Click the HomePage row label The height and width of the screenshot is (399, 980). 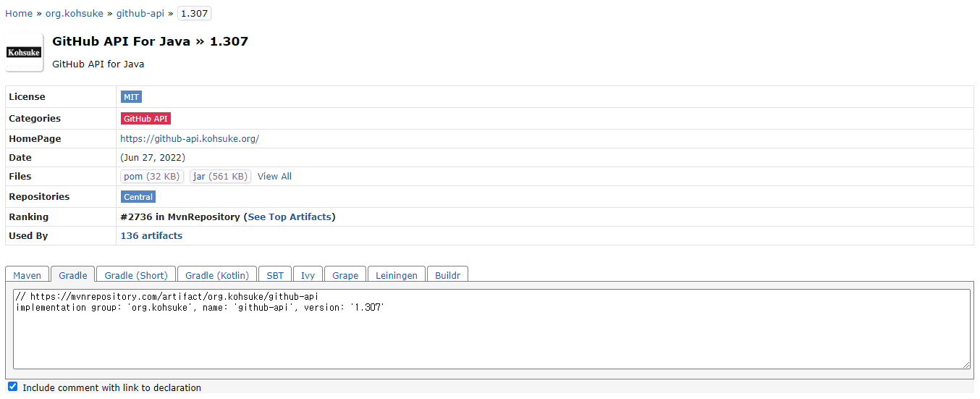coord(35,138)
